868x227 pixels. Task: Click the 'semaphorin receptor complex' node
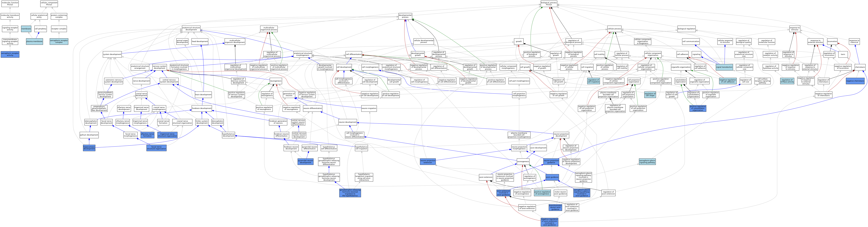59,42
